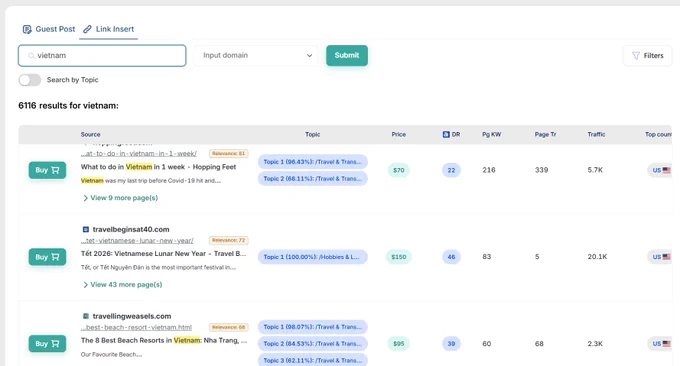
Task: Buy the travellingweasels.com link insert
Action: (47, 343)
